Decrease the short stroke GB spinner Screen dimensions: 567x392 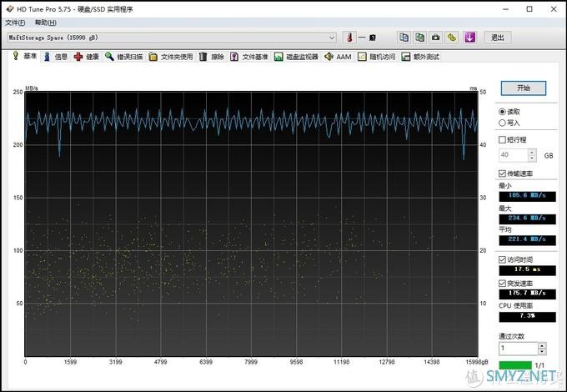532,158
